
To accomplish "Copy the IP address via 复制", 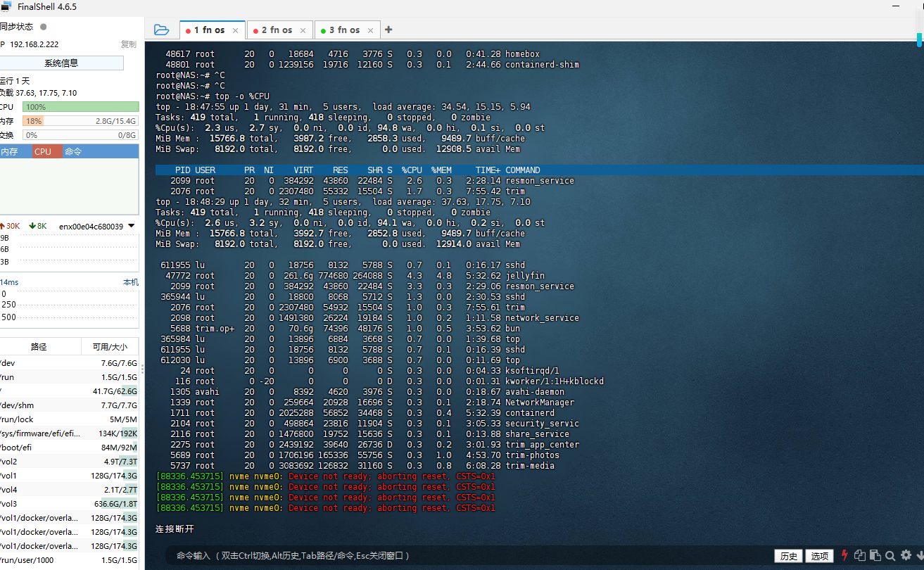I will pyautogui.click(x=129, y=44).
